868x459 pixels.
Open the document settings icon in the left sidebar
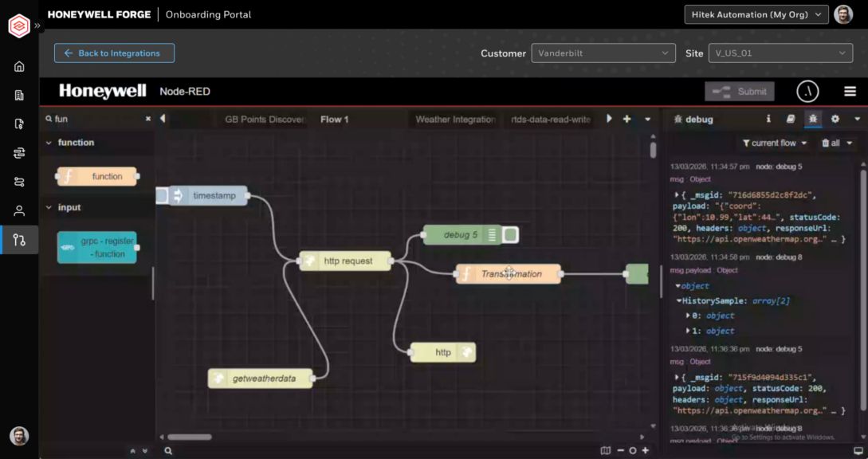(x=19, y=124)
